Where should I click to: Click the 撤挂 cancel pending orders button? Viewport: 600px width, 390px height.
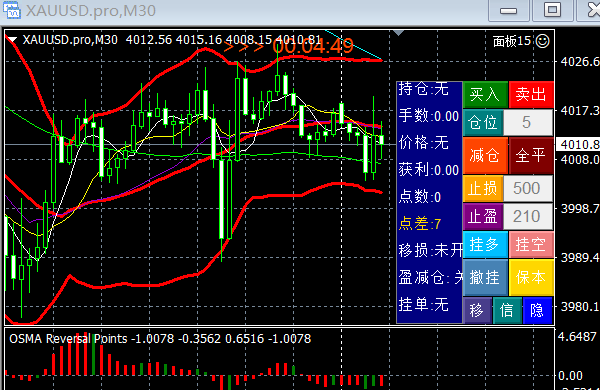(x=485, y=277)
